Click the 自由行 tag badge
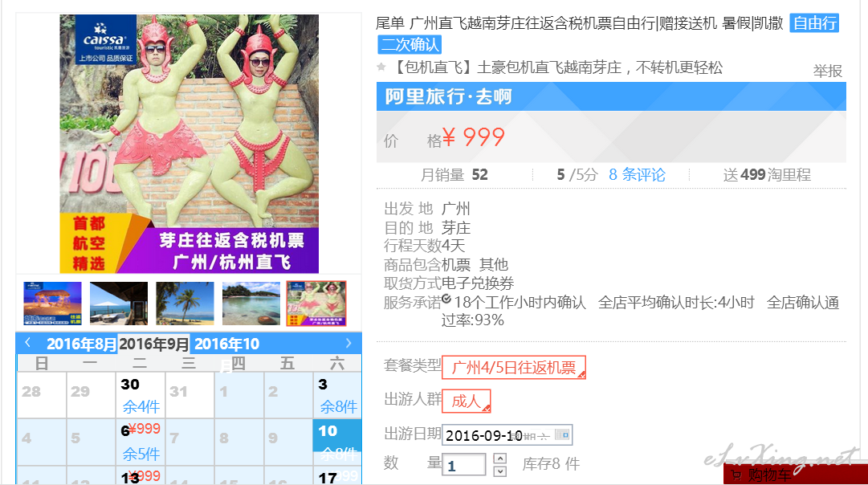This screenshot has height=485, width=868. click(814, 23)
